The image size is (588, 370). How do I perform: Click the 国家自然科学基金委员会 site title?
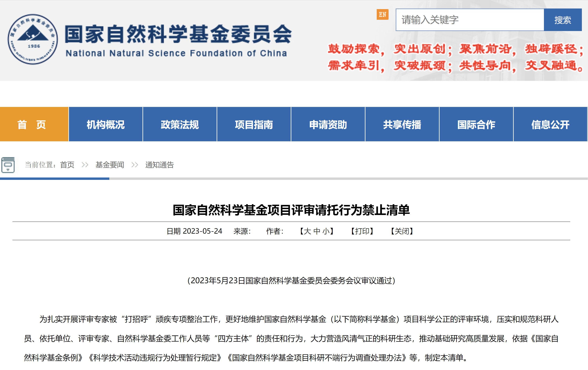(x=178, y=34)
